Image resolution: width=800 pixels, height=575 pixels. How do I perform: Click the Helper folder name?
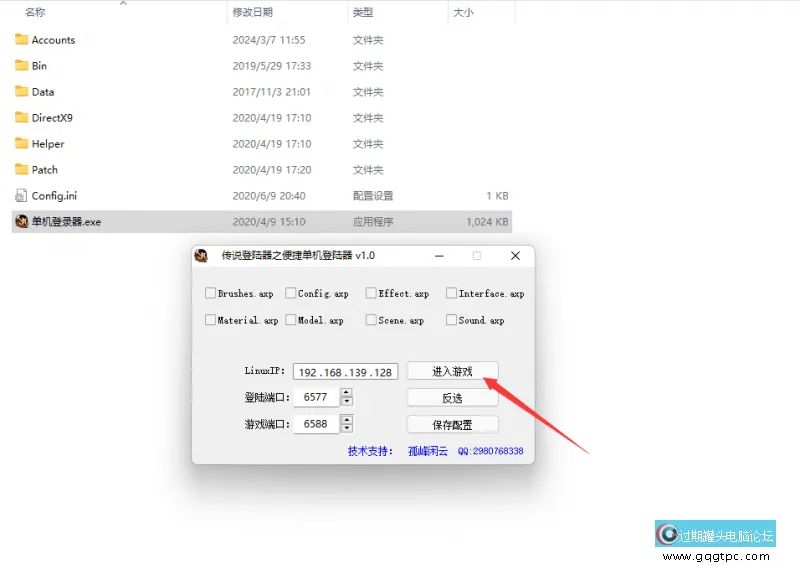pyautogui.click(x=48, y=144)
